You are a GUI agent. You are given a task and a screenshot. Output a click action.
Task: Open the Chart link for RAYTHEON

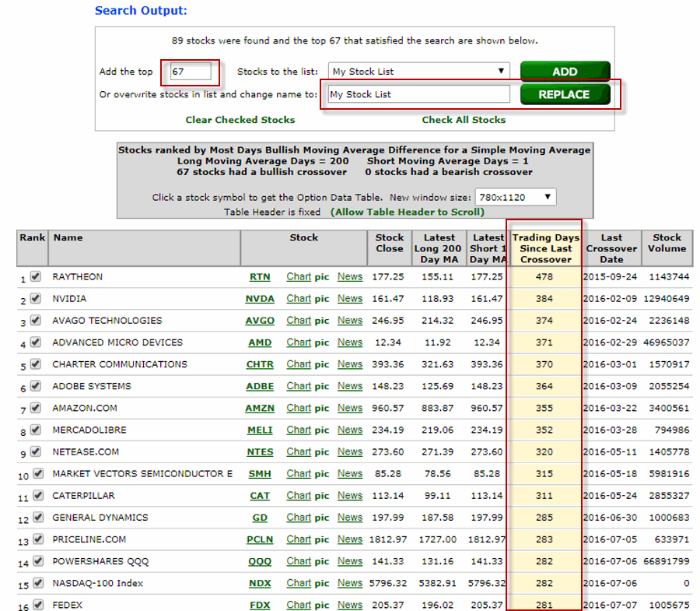(x=299, y=277)
